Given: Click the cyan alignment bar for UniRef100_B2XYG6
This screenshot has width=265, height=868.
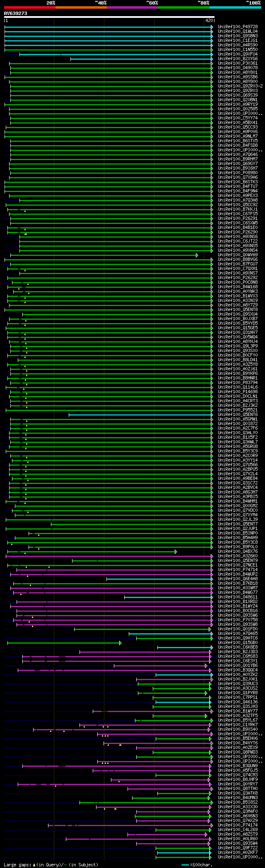Looking at the screenshot, I should [x=141, y=59].
